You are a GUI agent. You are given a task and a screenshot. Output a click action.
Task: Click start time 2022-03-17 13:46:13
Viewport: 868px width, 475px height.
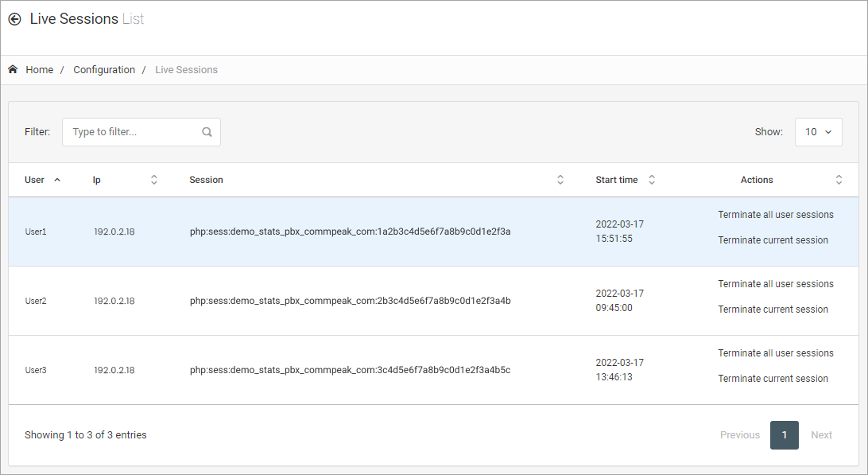tap(619, 370)
